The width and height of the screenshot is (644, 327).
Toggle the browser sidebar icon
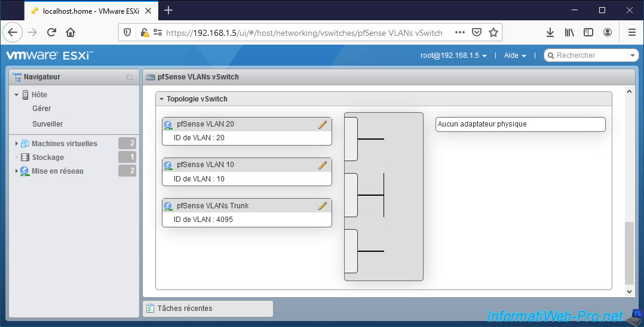coord(588,32)
